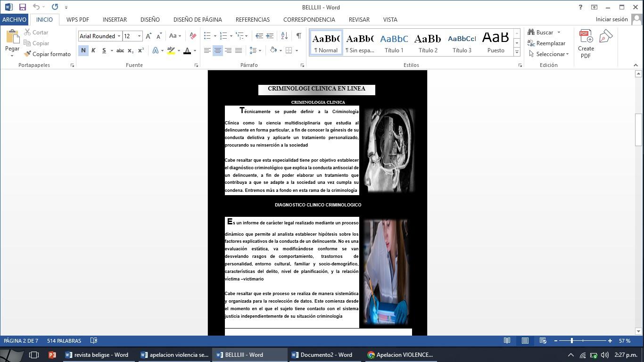Open the Fuente dialog launcher
Image resolution: width=644 pixels, height=362 pixels.
tap(196, 66)
